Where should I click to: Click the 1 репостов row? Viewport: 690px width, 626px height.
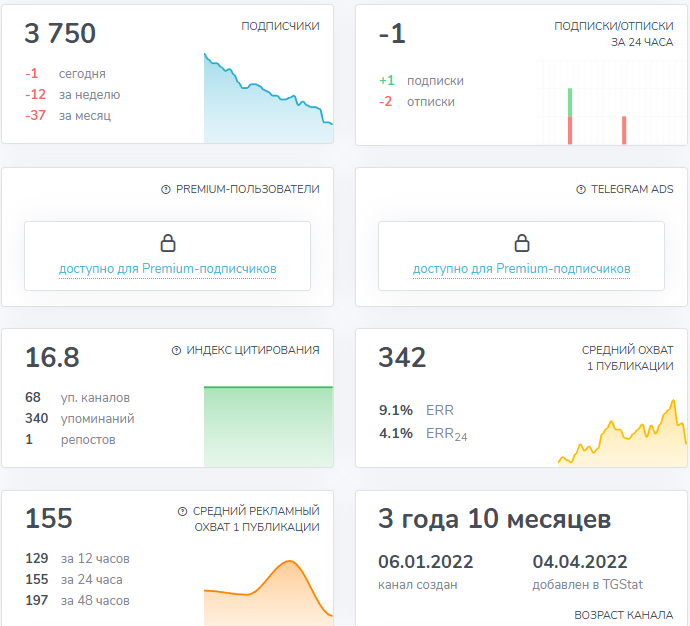[70, 440]
